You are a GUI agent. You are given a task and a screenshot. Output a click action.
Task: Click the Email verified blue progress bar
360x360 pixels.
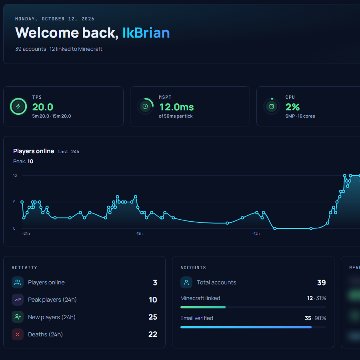tap(246, 327)
